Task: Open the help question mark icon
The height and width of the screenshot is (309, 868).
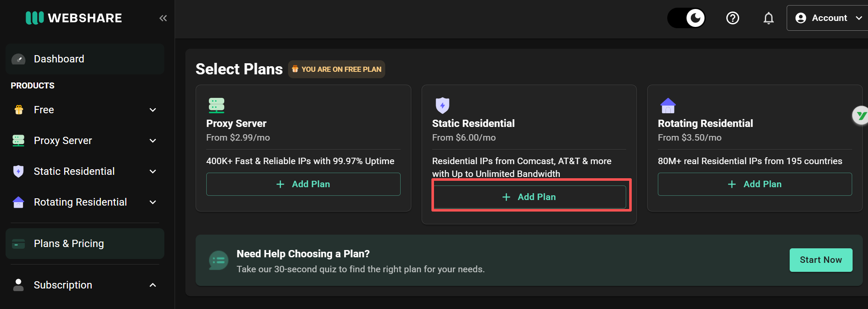Action: (x=733, y=18)
